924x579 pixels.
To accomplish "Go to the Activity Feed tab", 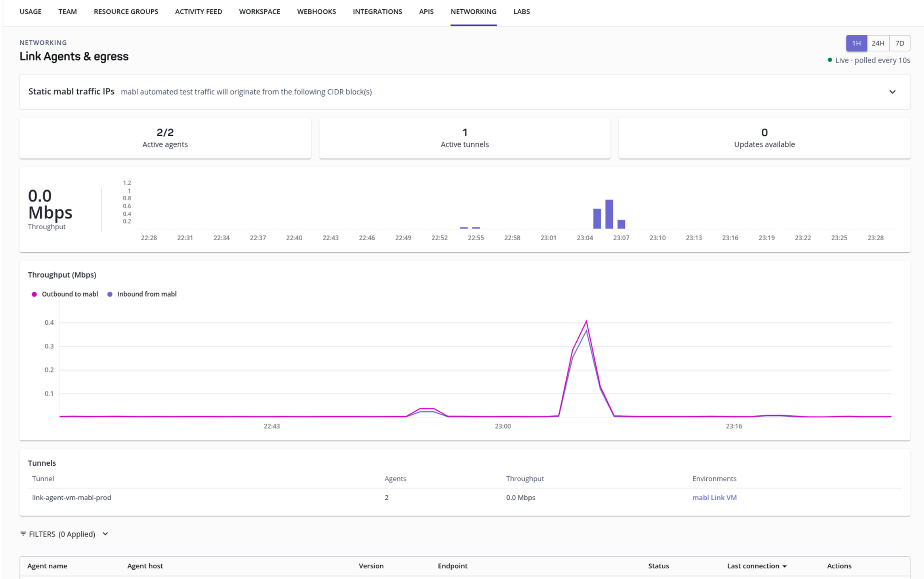I will coord(198,12).
